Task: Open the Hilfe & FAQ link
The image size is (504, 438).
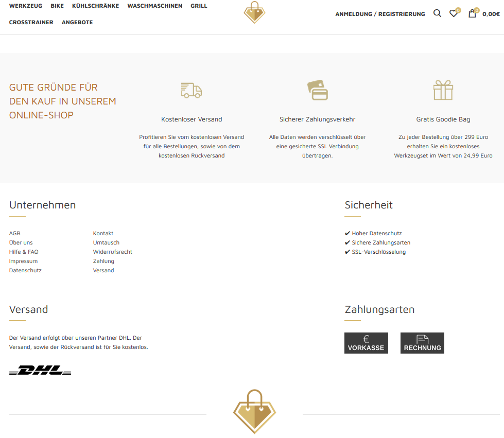Action: (x=24, y=252)
